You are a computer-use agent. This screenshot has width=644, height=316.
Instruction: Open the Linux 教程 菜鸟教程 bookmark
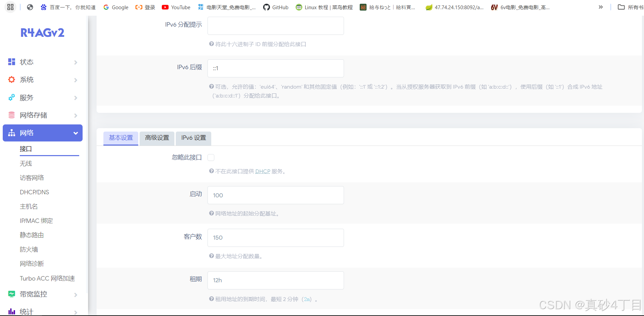[324, 7]
